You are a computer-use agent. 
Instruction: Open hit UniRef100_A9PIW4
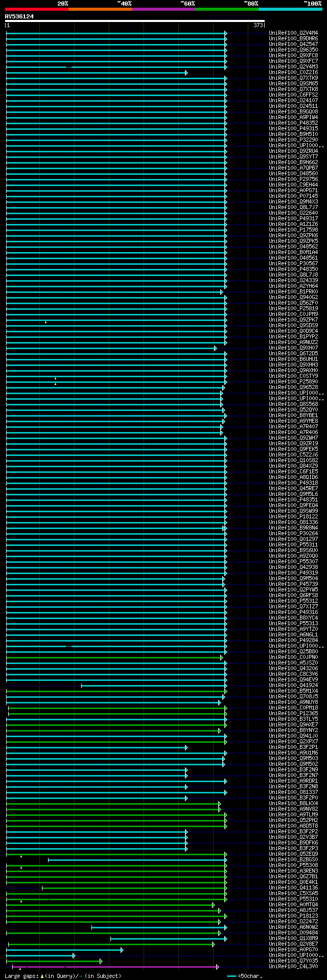294,117
